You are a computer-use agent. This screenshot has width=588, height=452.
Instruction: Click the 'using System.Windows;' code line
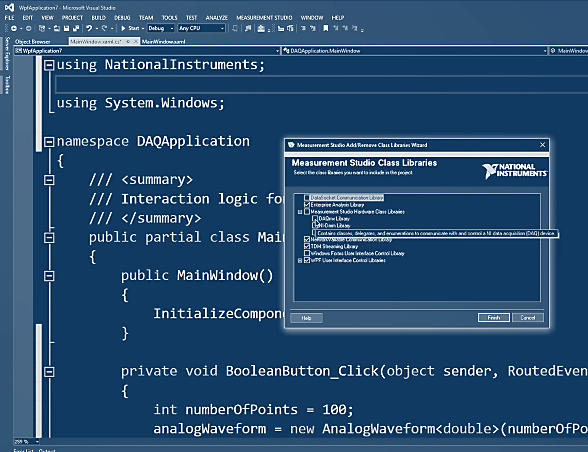pos(141,103)
